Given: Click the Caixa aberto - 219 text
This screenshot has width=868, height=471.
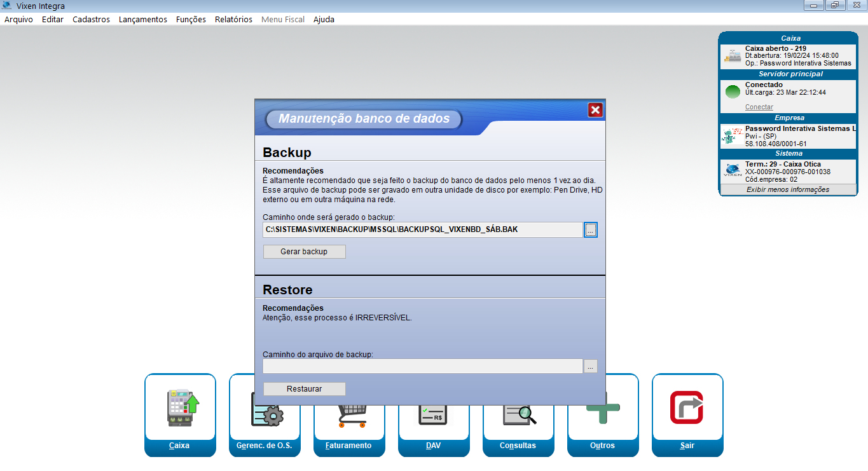Looking at the screenshot, I should point(776,48).
